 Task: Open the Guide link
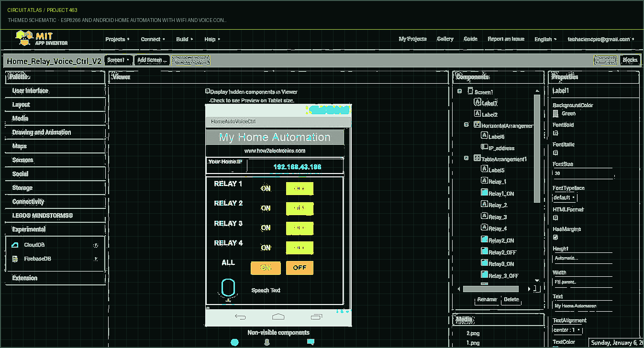point(470,39)
